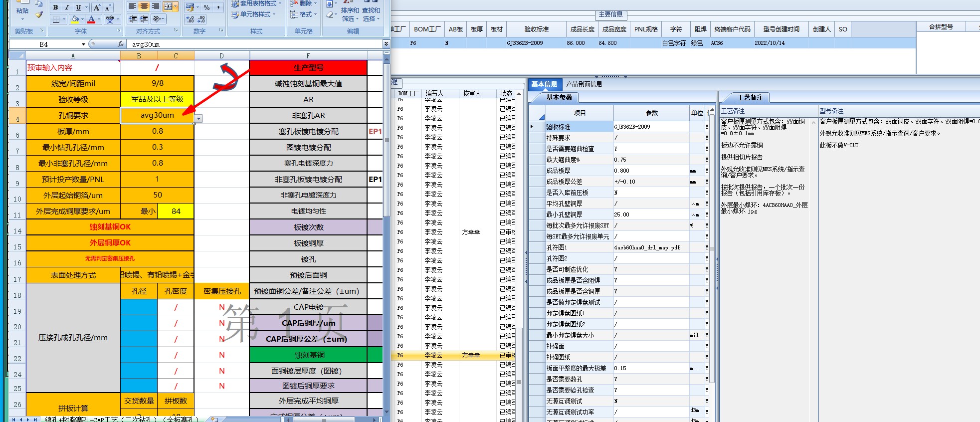Open the 字体 group dialog launcher
Image resolution: width=980 pixels, height=422 pixels.
tap(118, 30)
